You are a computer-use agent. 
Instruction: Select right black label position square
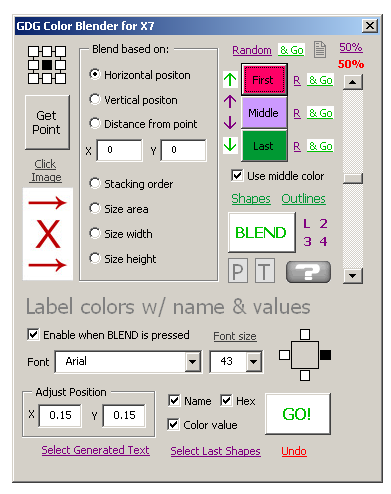coord(326,355)
